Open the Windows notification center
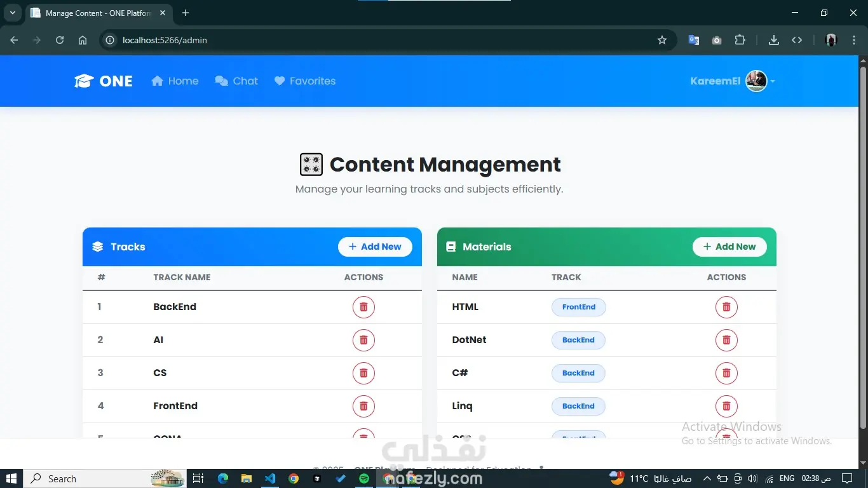 coord(847,478)
